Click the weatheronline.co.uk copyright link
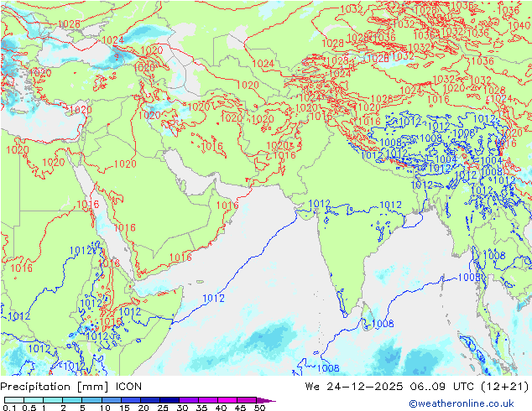Viewport: 532px width, 411px height. coord(462,403)
